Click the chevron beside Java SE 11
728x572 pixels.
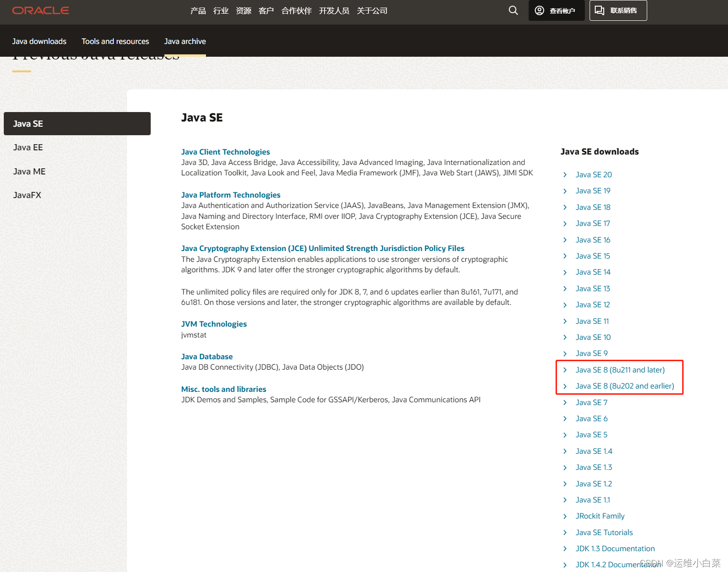[565, 321]
